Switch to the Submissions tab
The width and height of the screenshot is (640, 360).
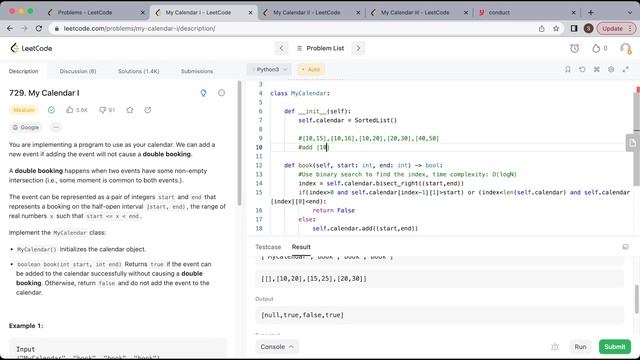[197, 71]
